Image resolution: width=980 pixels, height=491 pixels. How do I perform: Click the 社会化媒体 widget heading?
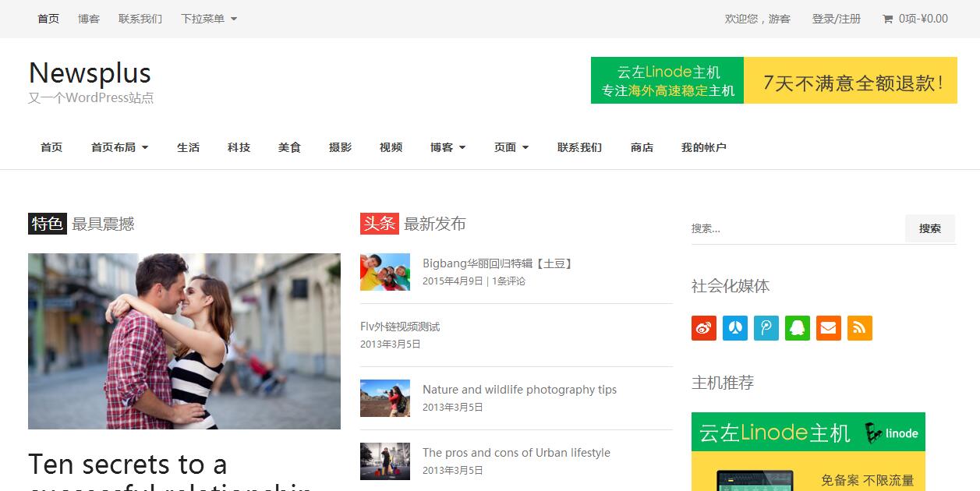[x=731, y=286]
